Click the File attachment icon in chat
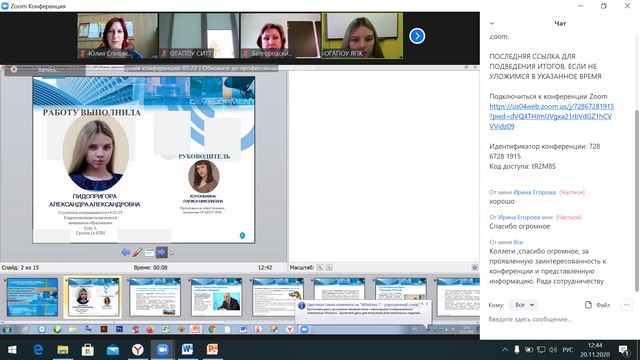The height and width of the screenshot is (360, 640). click(597, 305)
